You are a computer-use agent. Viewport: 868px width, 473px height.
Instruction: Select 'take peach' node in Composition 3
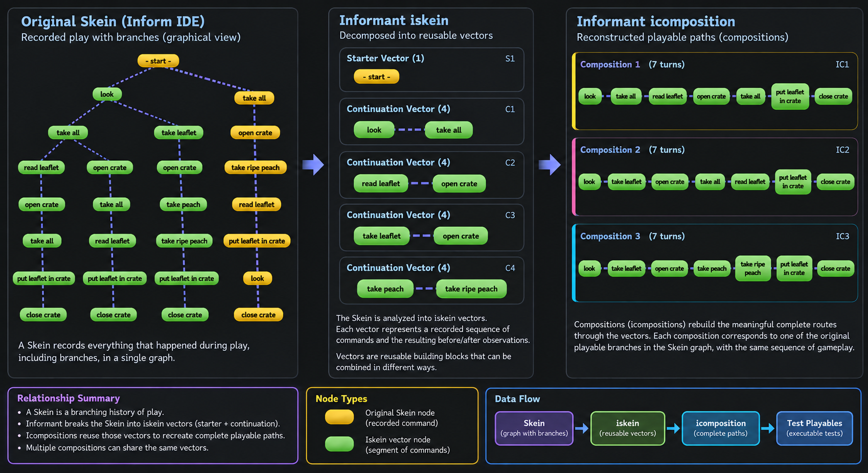tap(712, 268)
